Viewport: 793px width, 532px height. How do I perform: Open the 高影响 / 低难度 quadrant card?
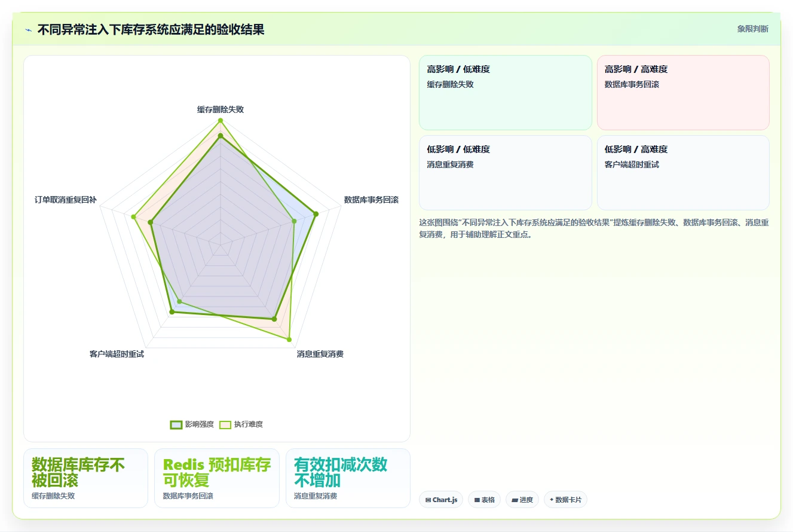[x=506, y=93]
